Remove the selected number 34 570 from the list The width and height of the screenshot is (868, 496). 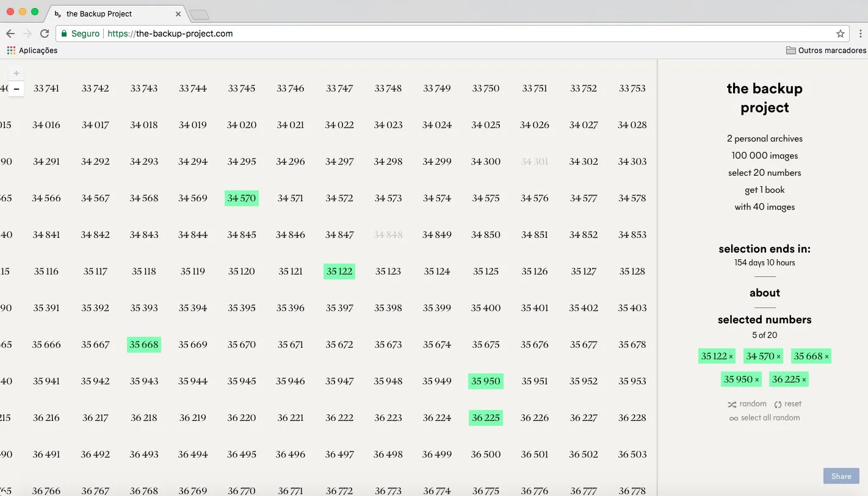point(778,357)
